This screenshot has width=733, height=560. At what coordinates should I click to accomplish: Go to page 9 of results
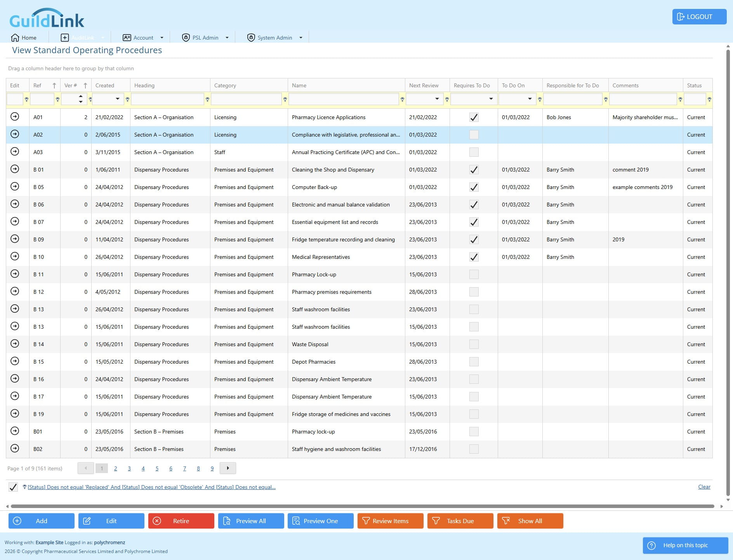click(212, 468)
